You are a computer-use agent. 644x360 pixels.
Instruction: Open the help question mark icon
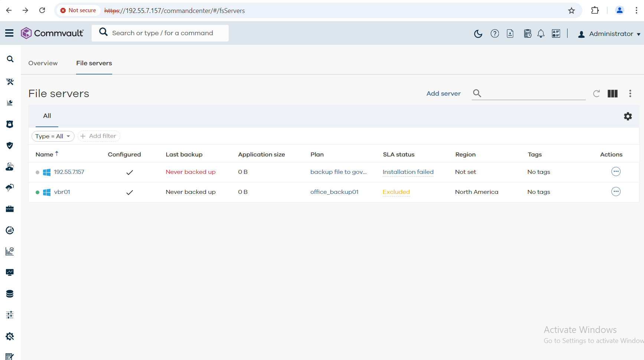click(x=494, y=34)
